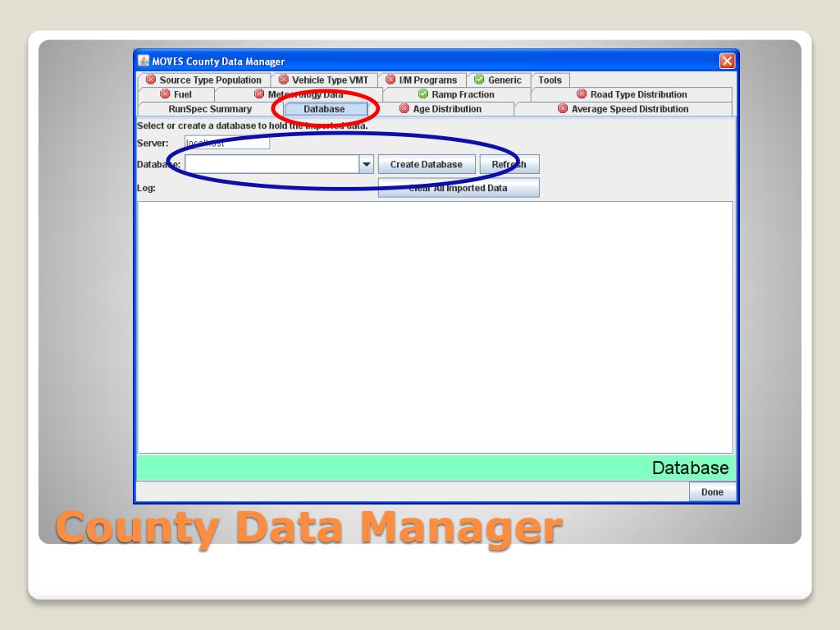Open the Age Distribution tab
Image resolution: width=840 pixels, height=630 pixels.
(441, 109)
